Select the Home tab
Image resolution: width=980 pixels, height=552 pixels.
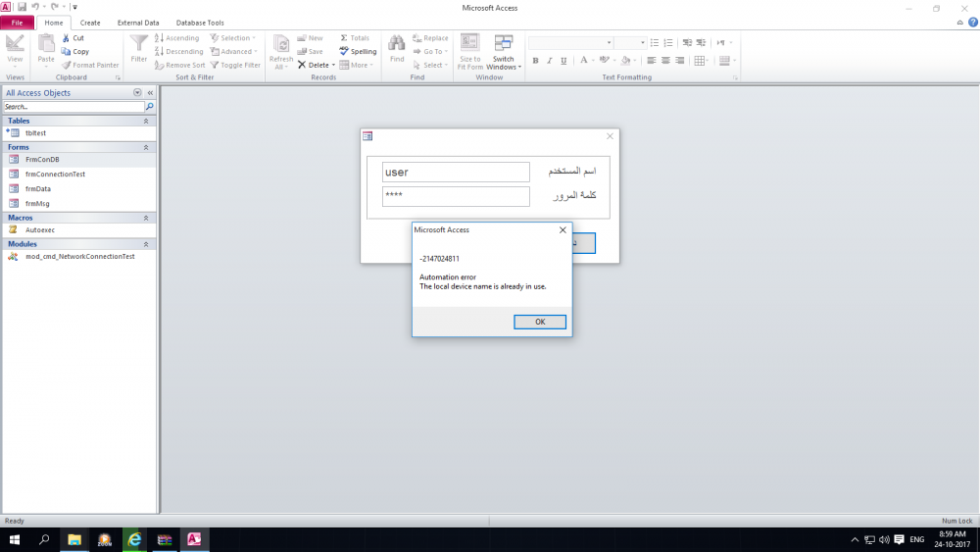pyautogui.click(x=54, y=23)
